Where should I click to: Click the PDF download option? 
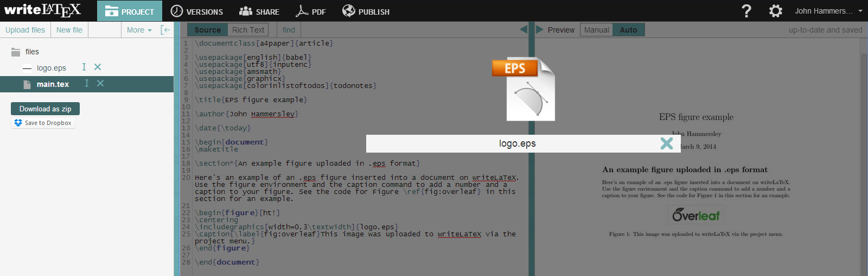click(x=310, y=11)
